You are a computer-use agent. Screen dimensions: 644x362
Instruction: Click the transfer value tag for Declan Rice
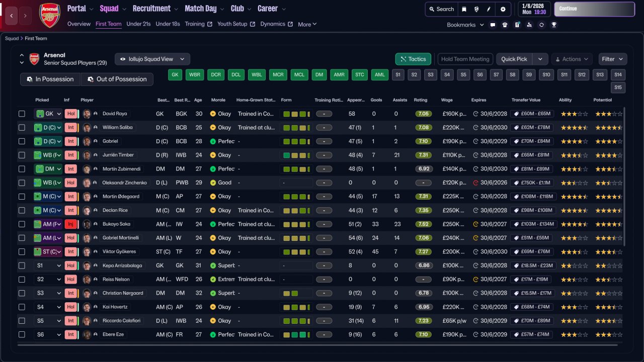pos(532,210)
